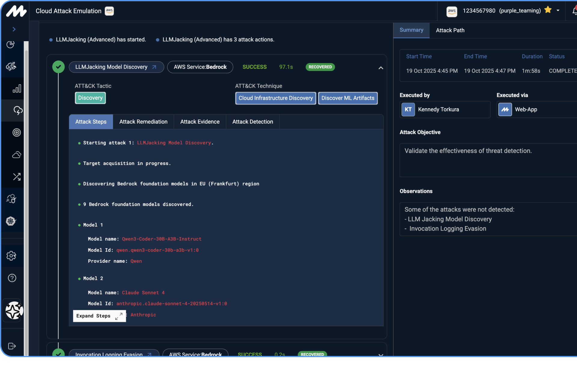
Task: Click the bar chart sidebar icon
Action: pos(17,88)
